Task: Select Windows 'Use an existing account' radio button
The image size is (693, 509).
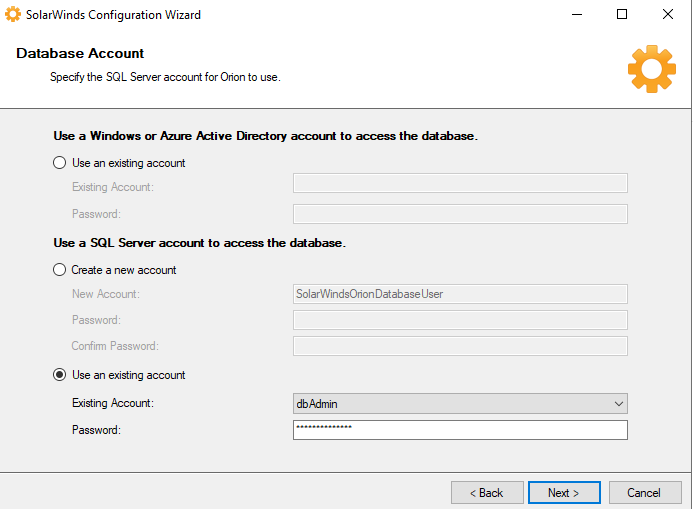Action: coord(60,163)
